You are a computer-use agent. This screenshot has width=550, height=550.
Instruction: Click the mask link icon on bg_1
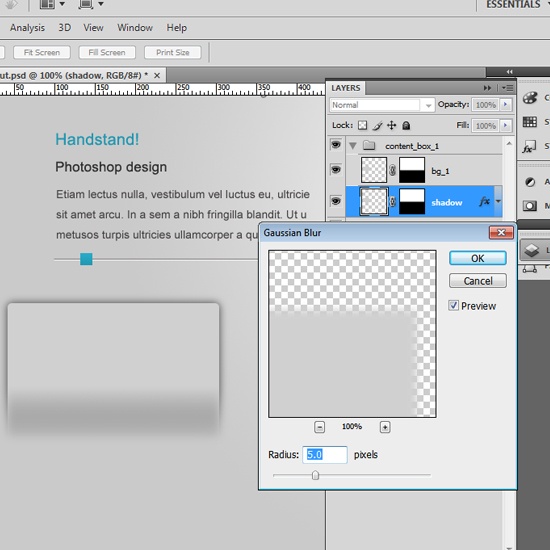click(x=393, y=170)
